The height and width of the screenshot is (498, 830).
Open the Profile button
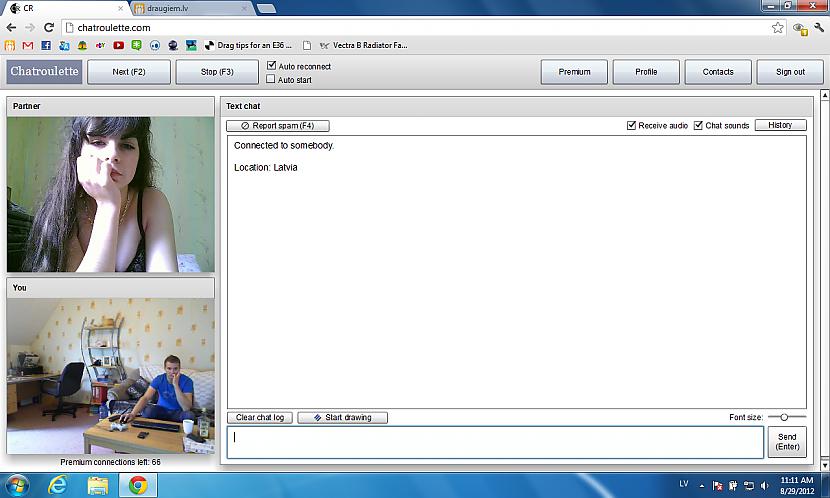pyautogui.click(x=646, y=71)
